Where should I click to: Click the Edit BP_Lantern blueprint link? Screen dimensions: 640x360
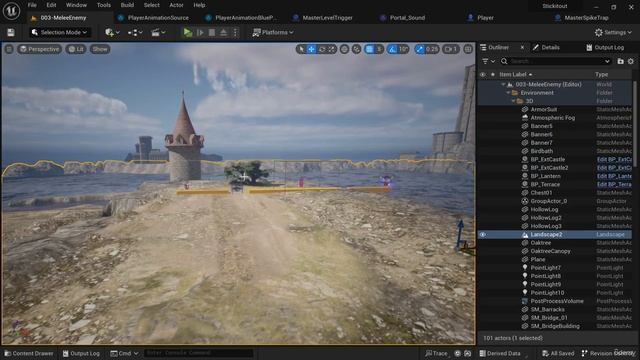tap(614, 176)
